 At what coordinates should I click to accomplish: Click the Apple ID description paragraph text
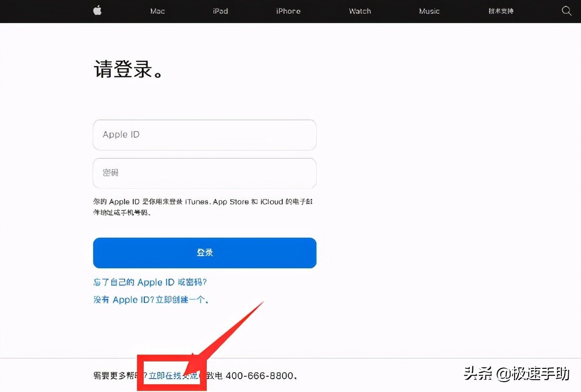point(203,207)
